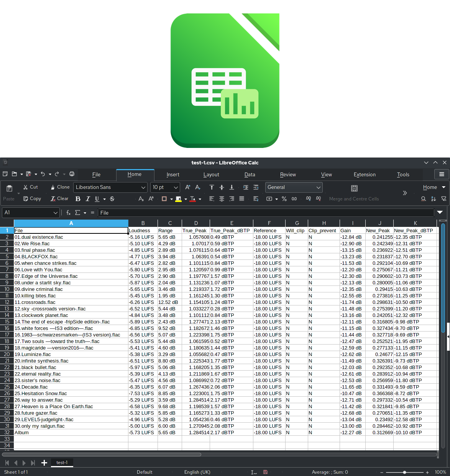Image resolution: width=450 pixels, height=476 pixels.
Task: Click the yellow background colour swatch
Action: pyautogui.click(x=178, y=199)
